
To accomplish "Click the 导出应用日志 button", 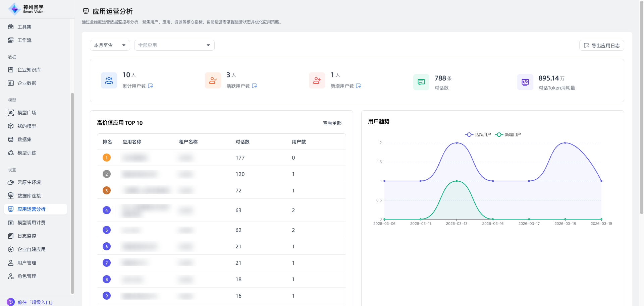I will (x=601, y=45).
